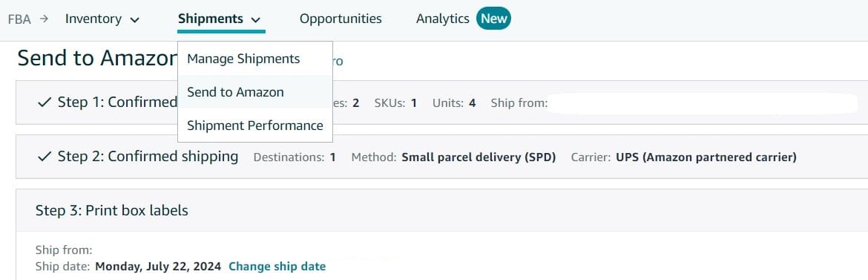
Task: Open Shipment Performance from the menu
Action: click(255, 126)
